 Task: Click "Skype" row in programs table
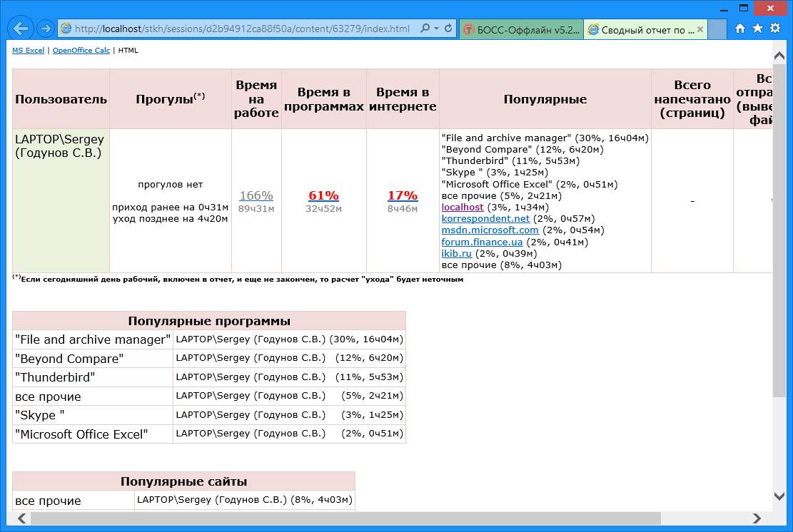(x=209, y=415)
